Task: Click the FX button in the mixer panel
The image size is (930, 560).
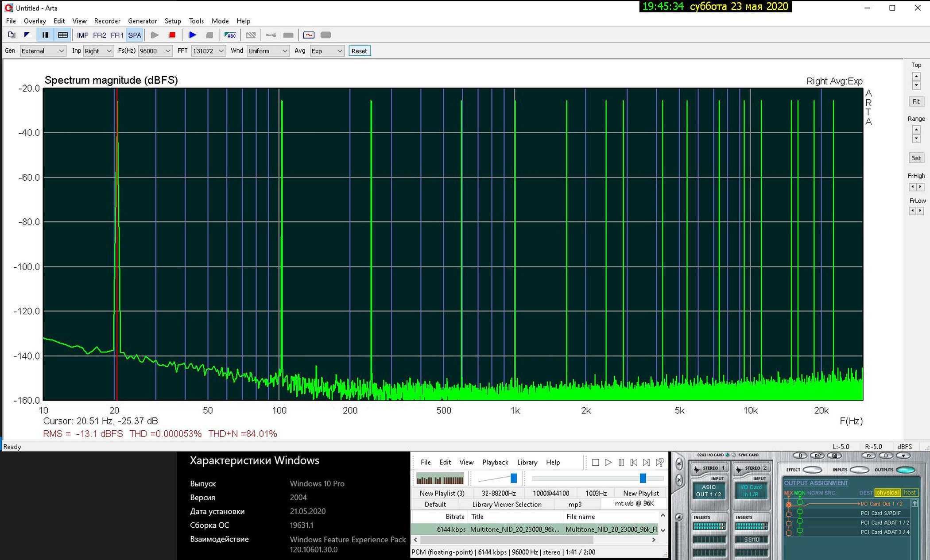Action: (869, 456)
